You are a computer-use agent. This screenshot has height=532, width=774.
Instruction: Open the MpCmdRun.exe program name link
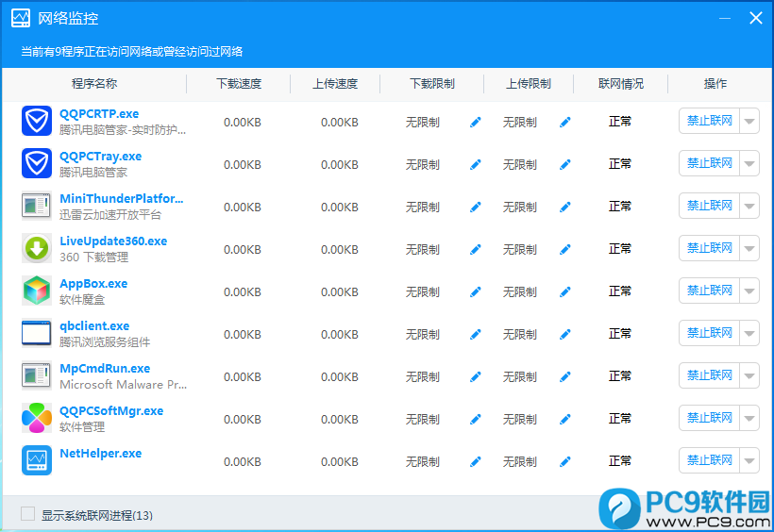coord(105,368)
